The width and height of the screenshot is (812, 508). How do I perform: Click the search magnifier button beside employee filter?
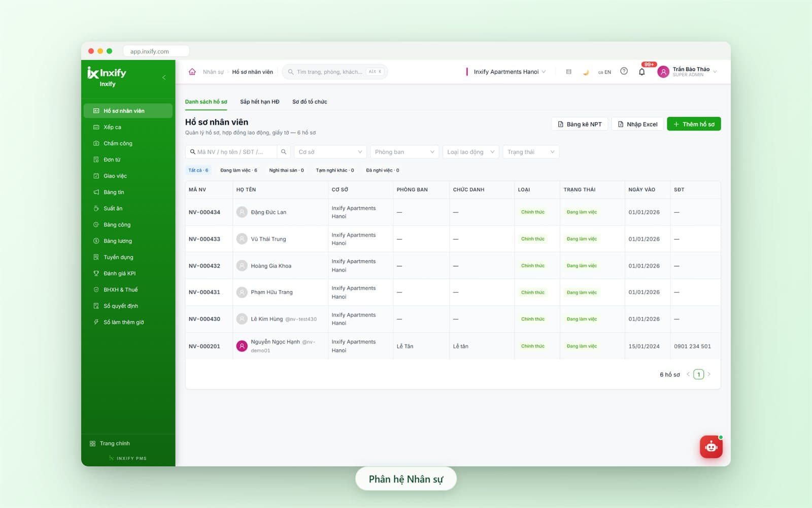[284, 152]
